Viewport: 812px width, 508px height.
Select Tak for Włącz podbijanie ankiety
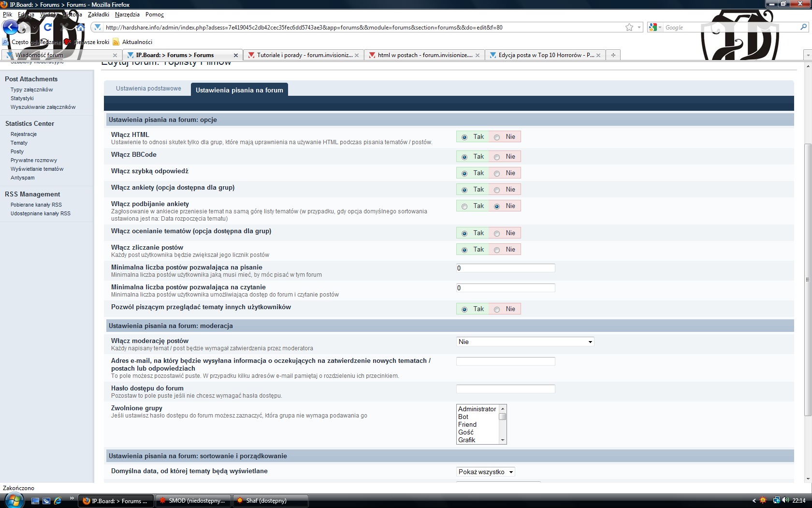[464, 207]
